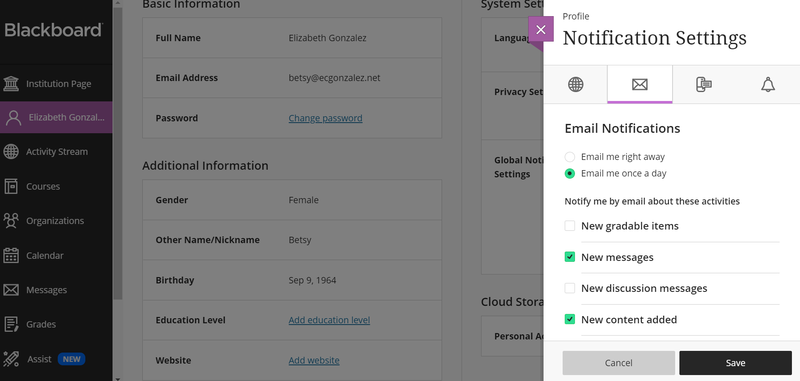Viewport: 800px width, 381px height.
Task: Open the text message notifications tab
Action: point(704,85)
